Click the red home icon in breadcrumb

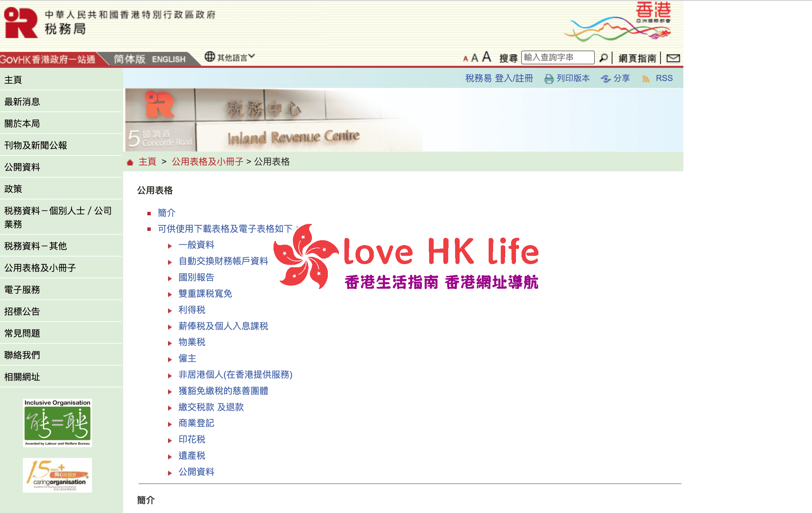pyautogui.click(x=130, y=162)
